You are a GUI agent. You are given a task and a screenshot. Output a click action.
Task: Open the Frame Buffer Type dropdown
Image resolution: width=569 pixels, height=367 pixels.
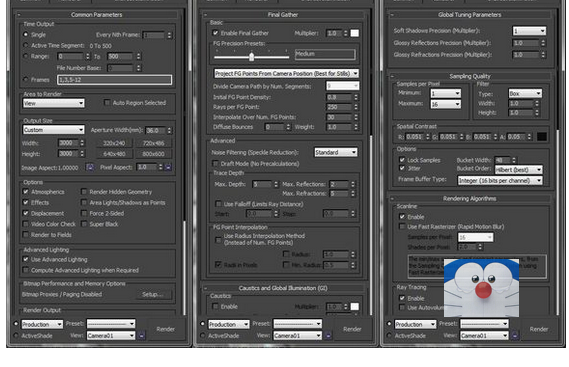[x=500, y=180]
